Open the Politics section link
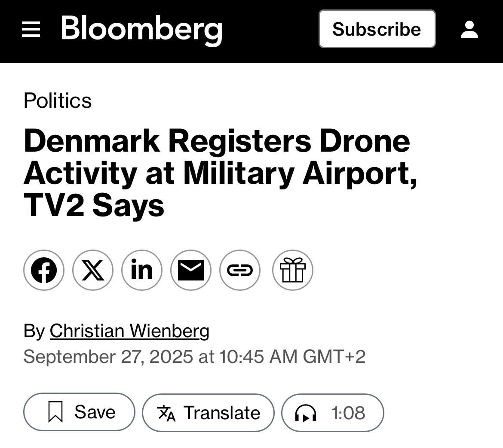 [x=58, y=101]
